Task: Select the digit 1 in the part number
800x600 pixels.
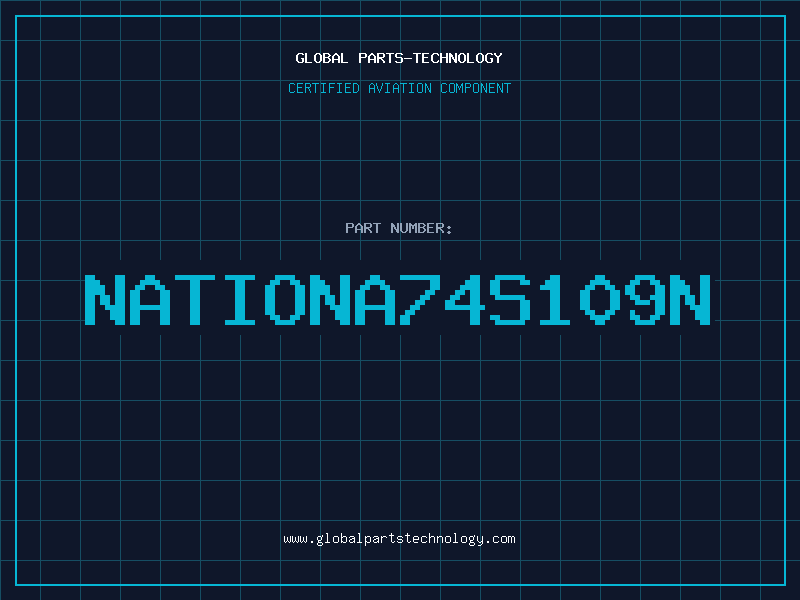Action: coord(555,299)
